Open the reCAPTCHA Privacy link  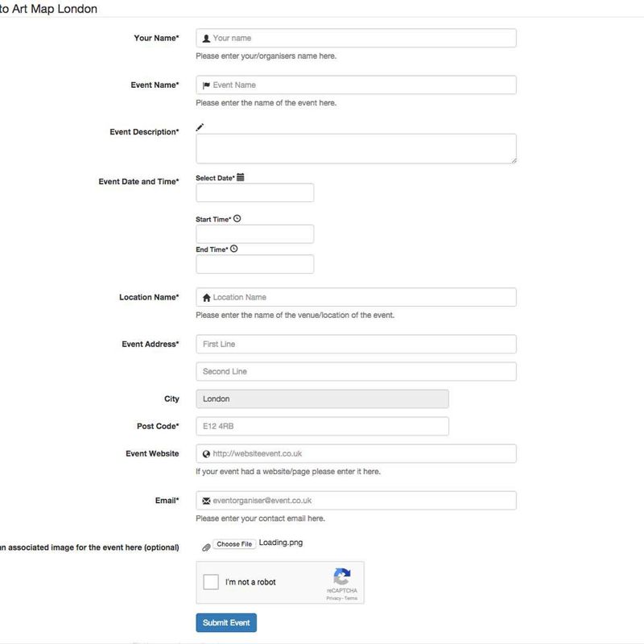tap(332, 599)
